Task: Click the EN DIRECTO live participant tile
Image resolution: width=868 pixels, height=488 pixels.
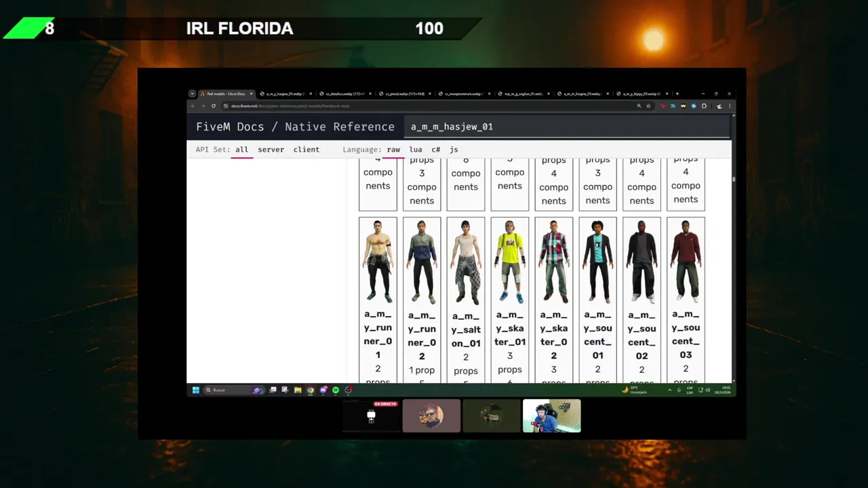Action: click(x=371, y=415)
